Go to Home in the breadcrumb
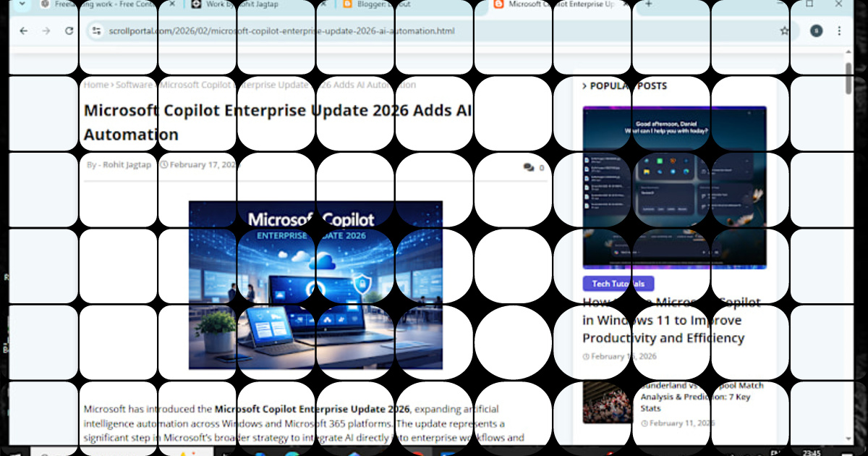Image resolution: width=868 pixels, height=456 pixels. pos(95,85)
